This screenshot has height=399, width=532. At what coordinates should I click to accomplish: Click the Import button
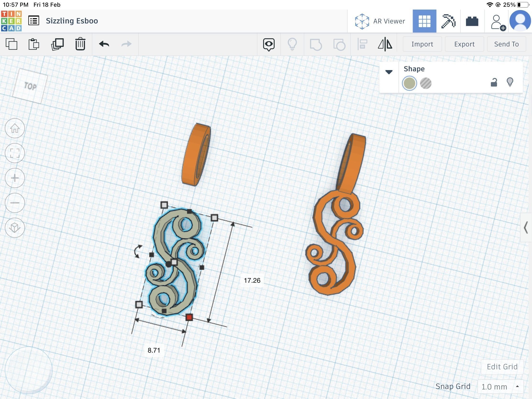(x=422, y=44)
